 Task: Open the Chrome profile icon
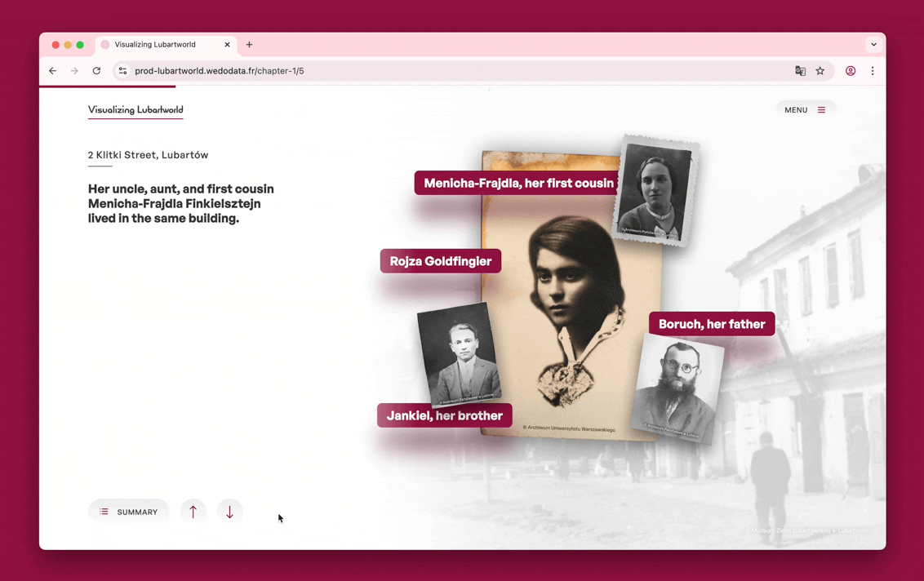pyautogui.click(x=851, y=71)
